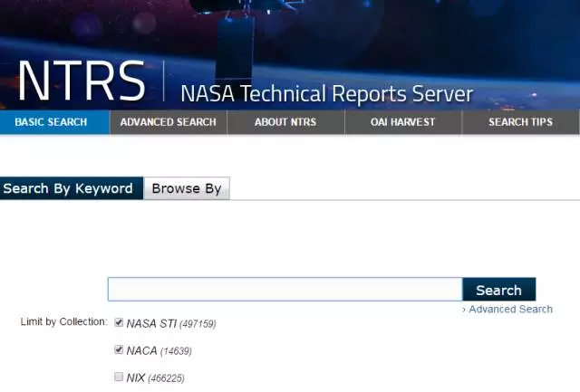
Task: Enable the NIX collection checkbox
Action: click(x=119, y=377)
